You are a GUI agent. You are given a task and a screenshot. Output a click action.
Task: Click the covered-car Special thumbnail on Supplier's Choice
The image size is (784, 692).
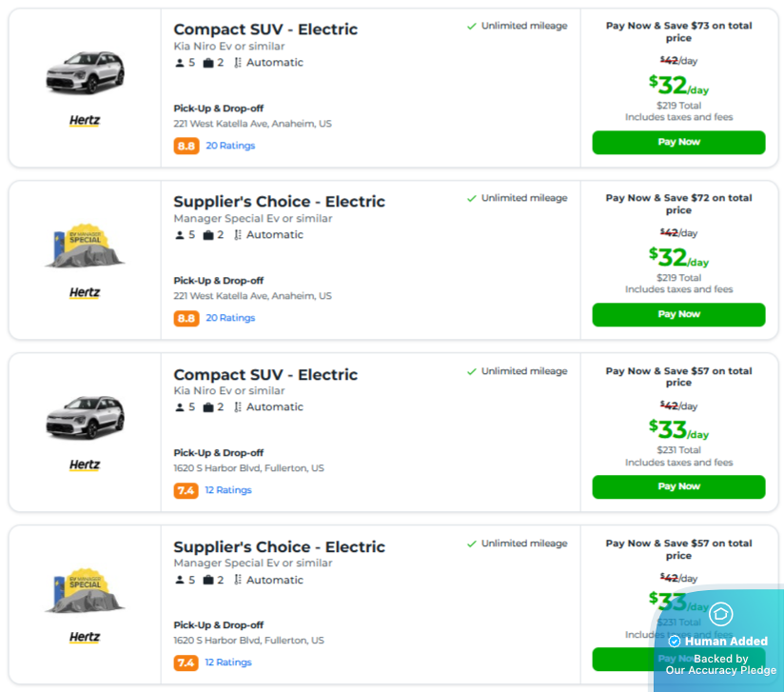tap(85, 246)
